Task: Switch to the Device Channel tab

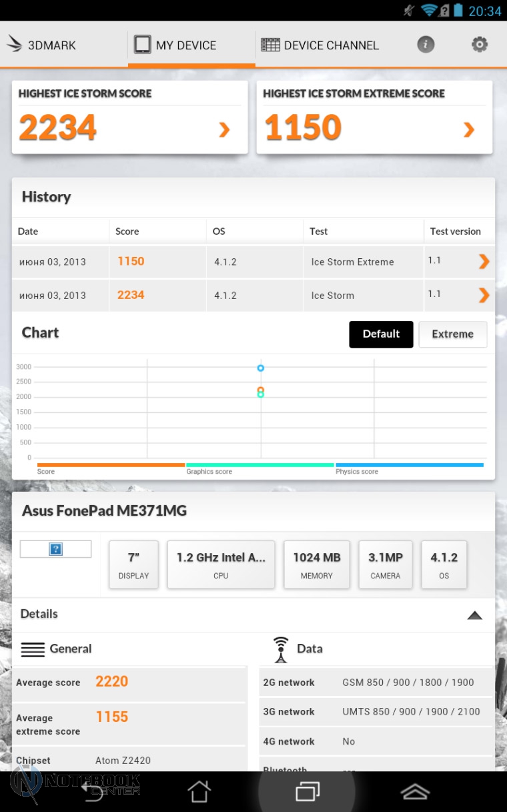Action: [x=320, y=45]
